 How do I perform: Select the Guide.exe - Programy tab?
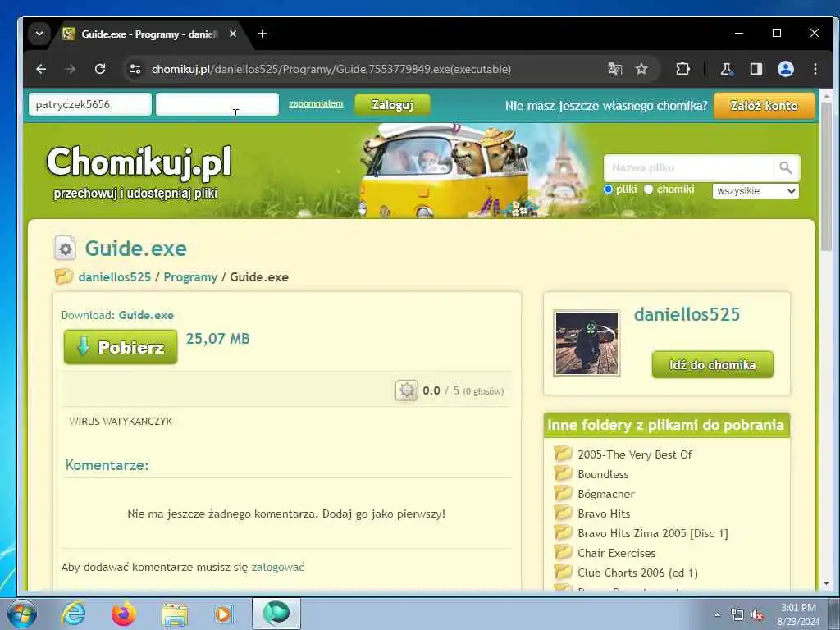[x=148, y=34]
